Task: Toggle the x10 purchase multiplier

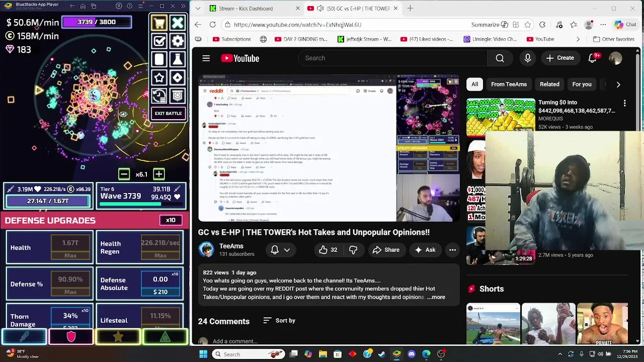Action: point(171,220)
